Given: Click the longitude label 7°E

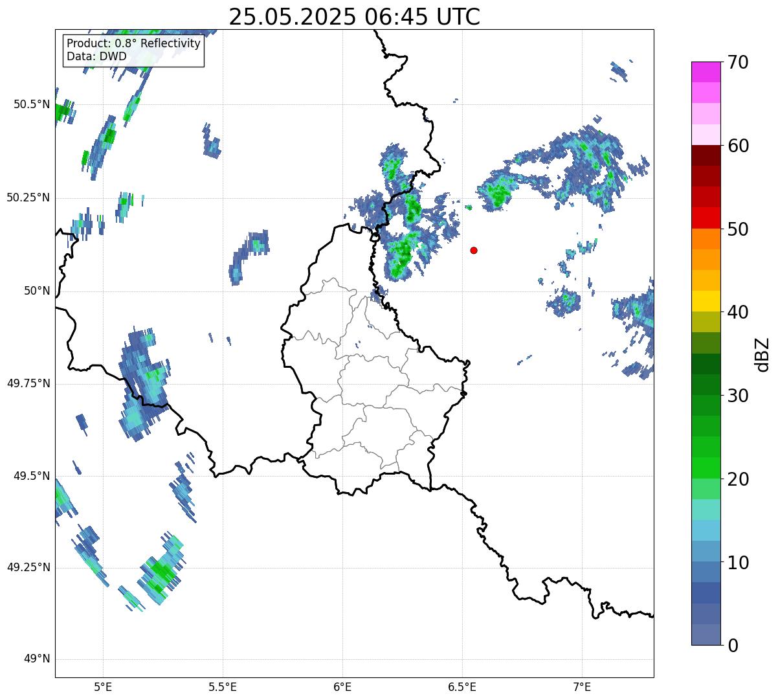Looking at the screenshot, I should click(x=582, y=687).
